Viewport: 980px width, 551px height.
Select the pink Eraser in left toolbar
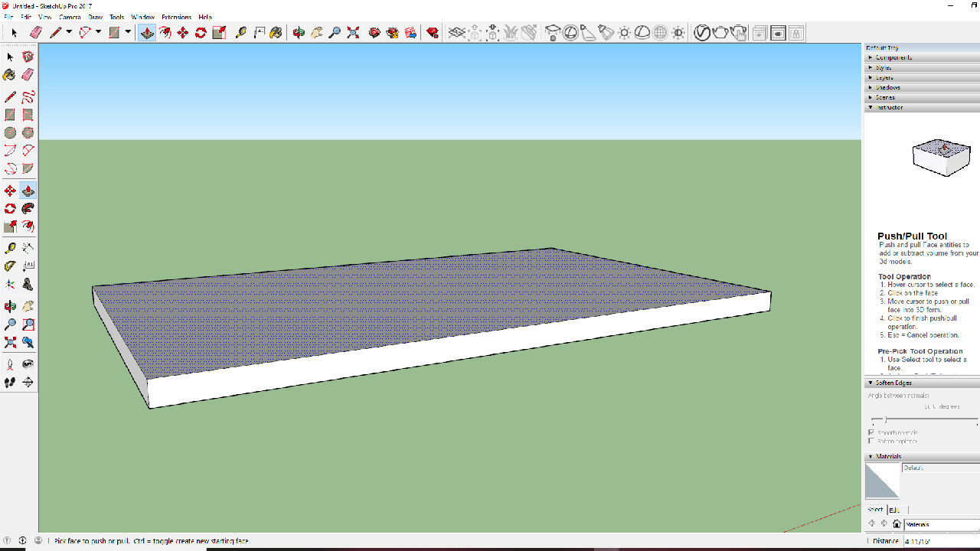pyautogui.click(x=28, y=75)
